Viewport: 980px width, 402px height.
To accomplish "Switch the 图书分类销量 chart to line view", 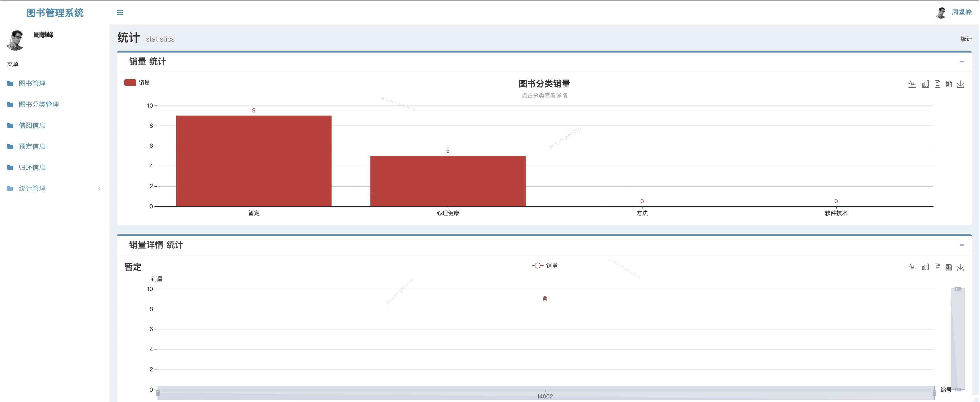I will (x=912, y=84).
